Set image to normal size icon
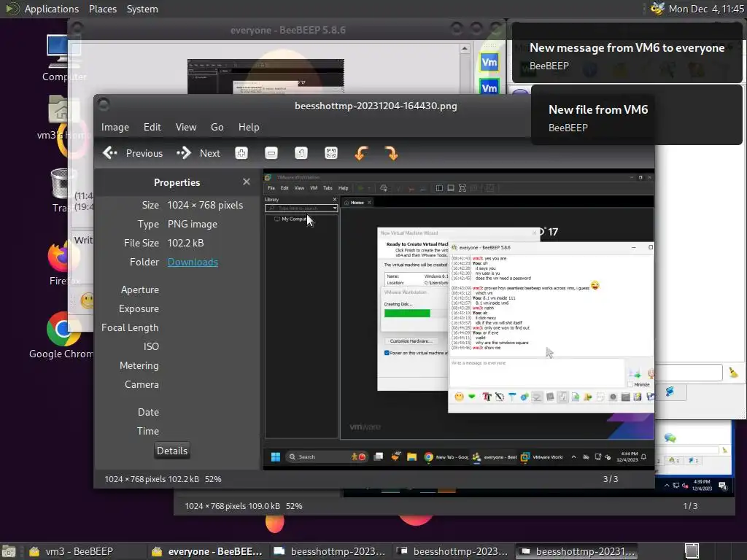Screen dimensions: 747x560 (301, 153)
